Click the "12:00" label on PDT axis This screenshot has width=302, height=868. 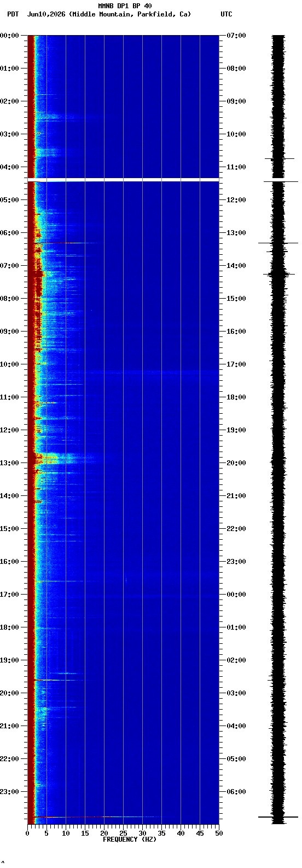(9, 430)
